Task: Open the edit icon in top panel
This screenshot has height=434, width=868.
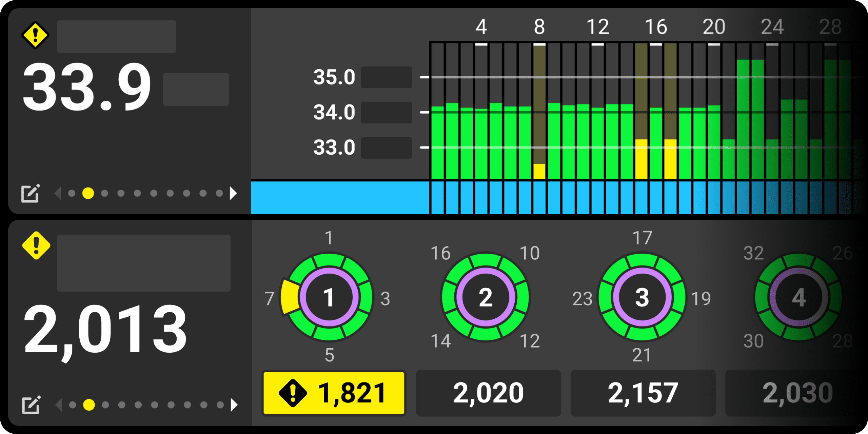Action: 31,193
